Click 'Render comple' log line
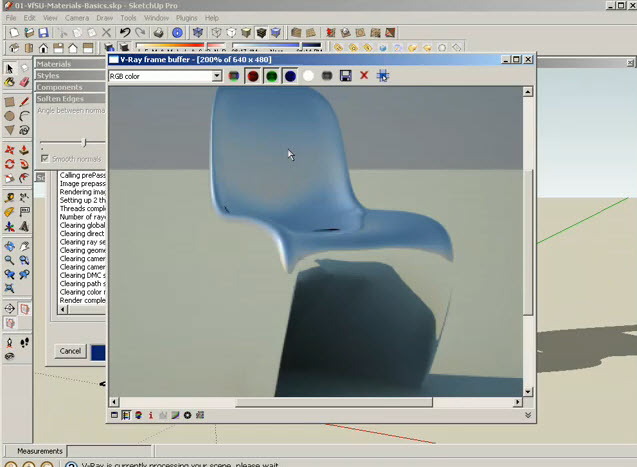The height and width of the screenshot is (467, 637). pos(82,301)
